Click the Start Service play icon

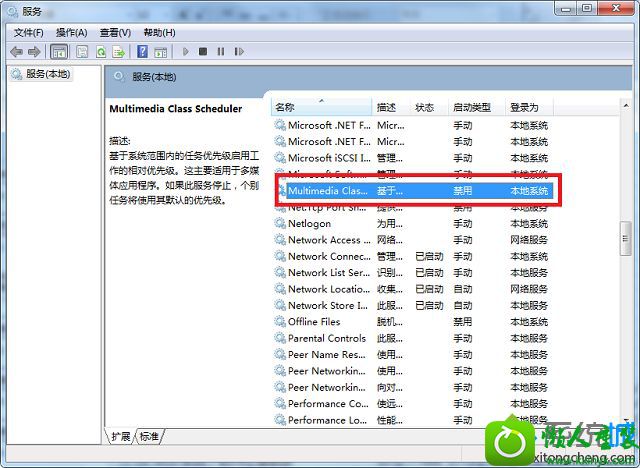coord(186,51)
